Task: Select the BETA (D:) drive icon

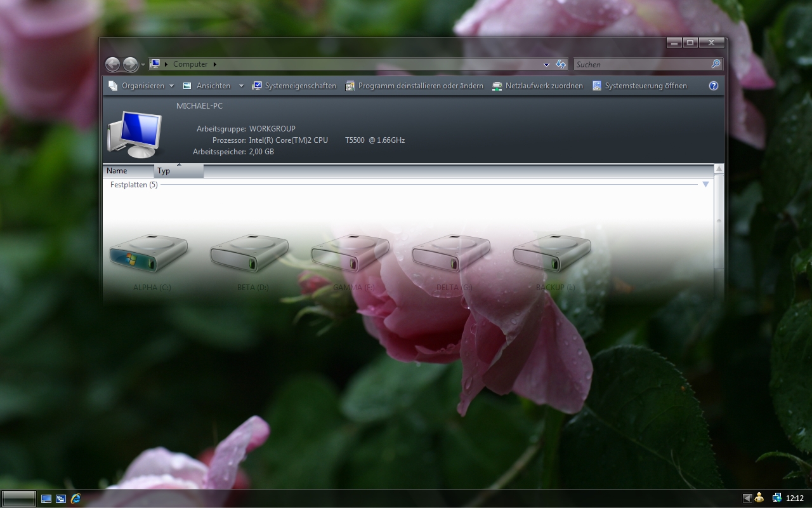Action: (x=250, y=253)
